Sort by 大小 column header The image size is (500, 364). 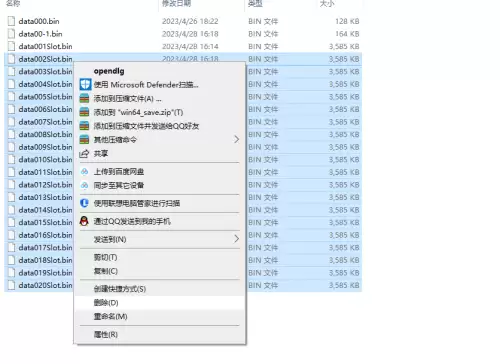click(327, 3)
